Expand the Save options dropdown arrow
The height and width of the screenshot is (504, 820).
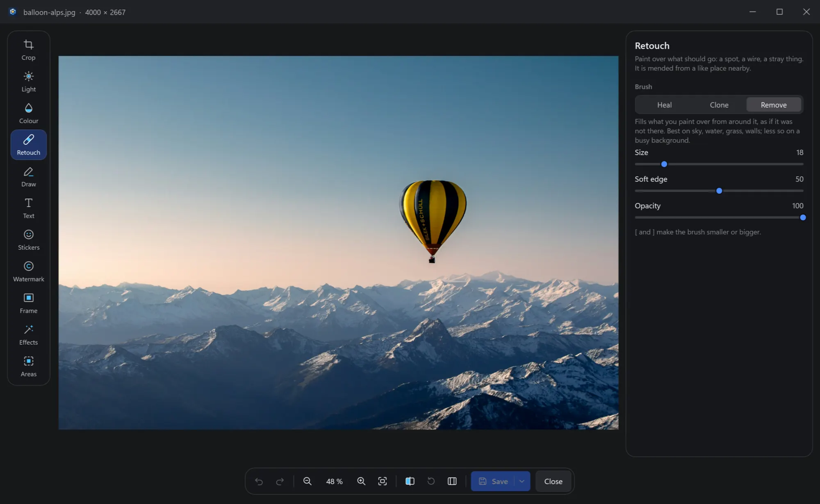pos(522,481)
